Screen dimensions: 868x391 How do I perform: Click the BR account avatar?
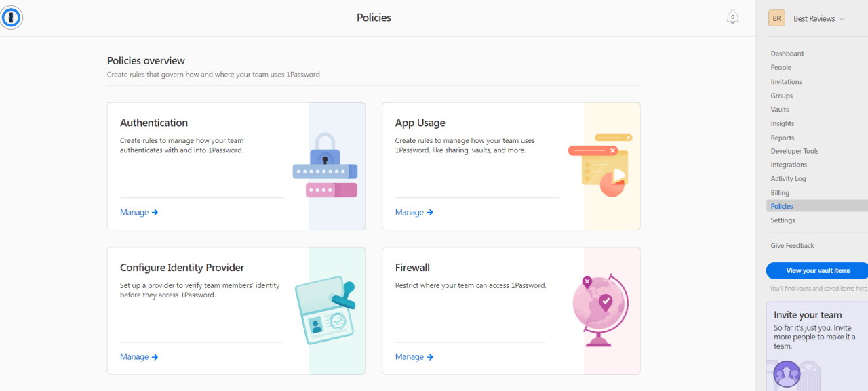click(776, 18)
